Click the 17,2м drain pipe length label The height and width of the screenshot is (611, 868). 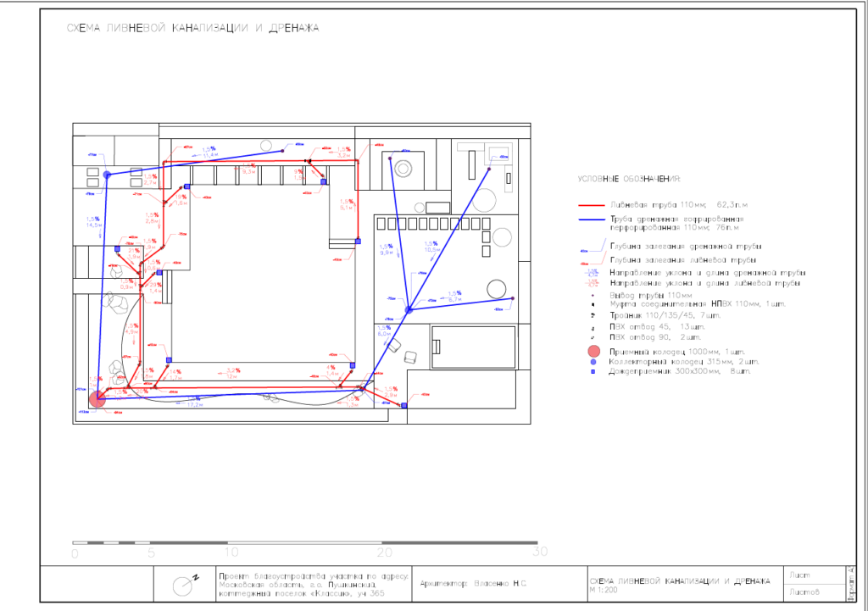(194, 404)
